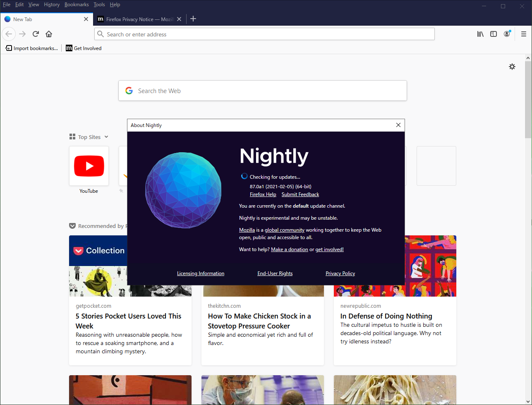Open Licensing Information link
532x405 pixels.
pyautogui.click(x=201, y=273)
